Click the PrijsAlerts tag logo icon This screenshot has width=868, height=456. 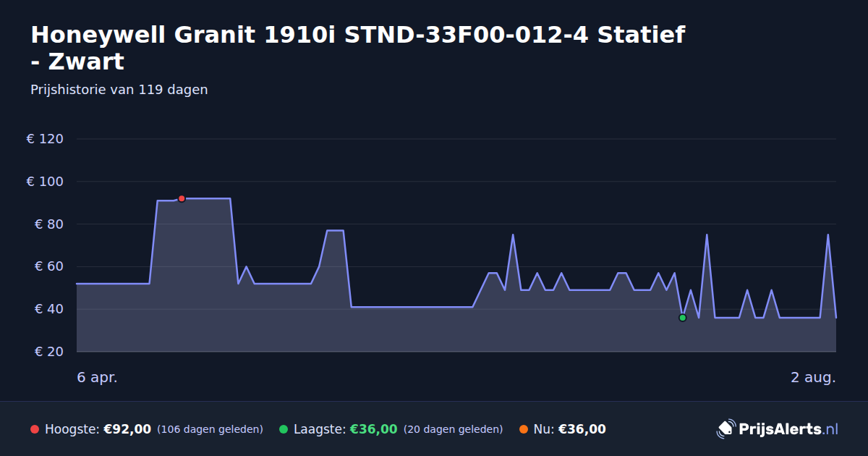(x=726, y=429)
